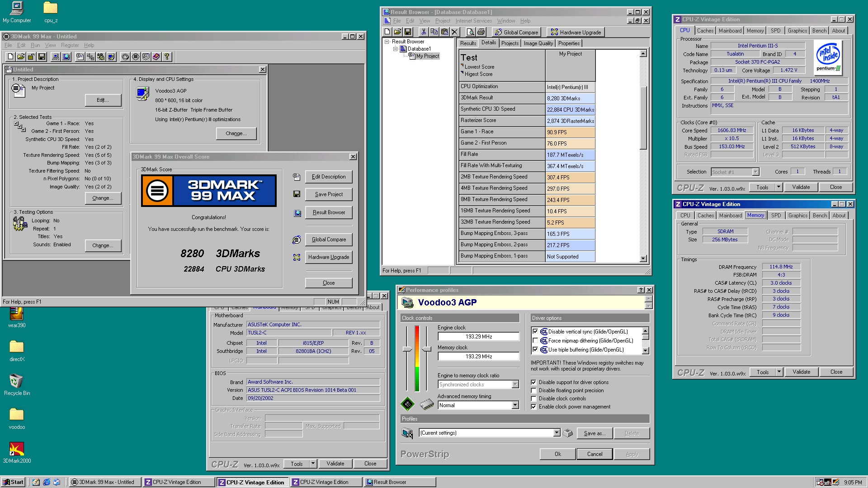Click purple help book icon in 3DMark toolbar
The image size is (868, 488).
coord(156,56)
